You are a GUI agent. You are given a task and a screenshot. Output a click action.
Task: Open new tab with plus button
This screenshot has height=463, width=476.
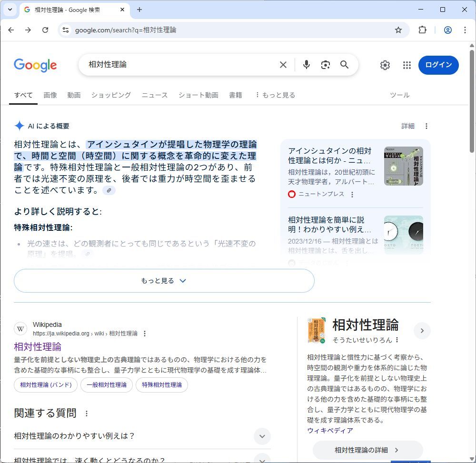[139, 10]
